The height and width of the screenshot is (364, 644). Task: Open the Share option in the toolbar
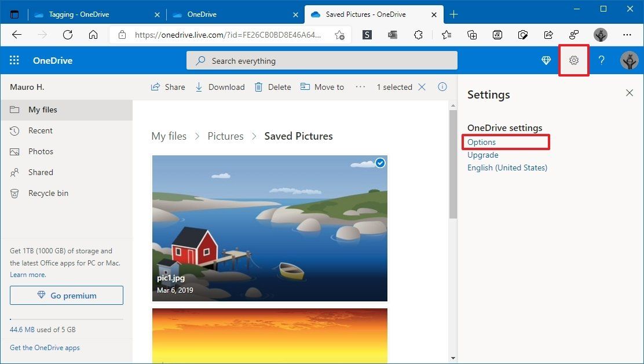coord(167,86)
